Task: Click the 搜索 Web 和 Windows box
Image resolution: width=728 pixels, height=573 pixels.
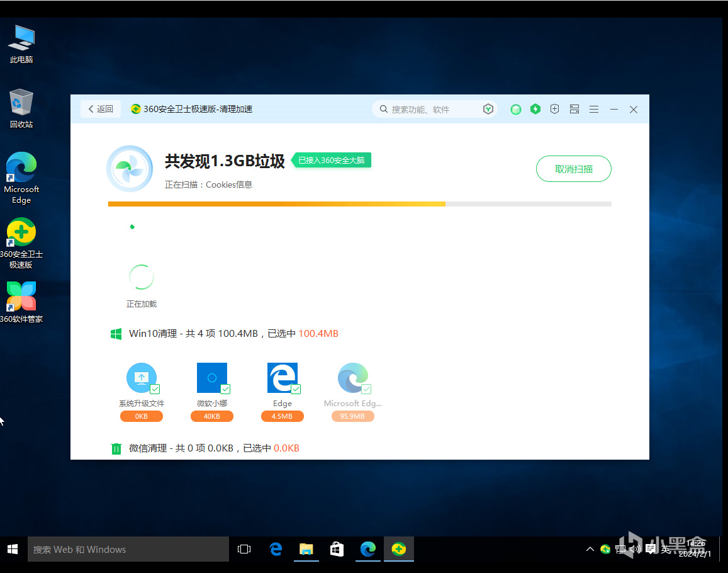Action: tap(128, 549)
